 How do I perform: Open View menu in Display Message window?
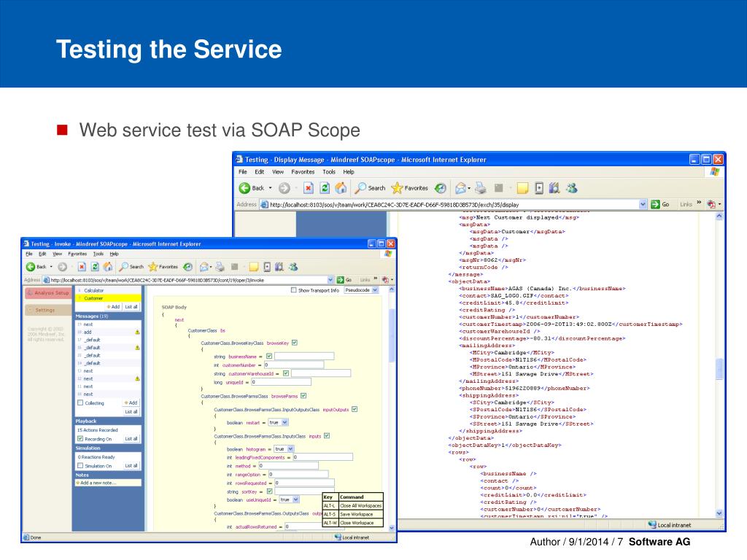278,172
